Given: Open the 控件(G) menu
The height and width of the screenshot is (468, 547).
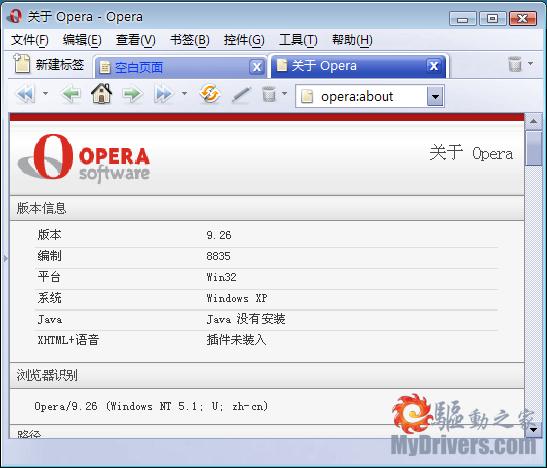Looking at the screenshot, I should (244, 40).
